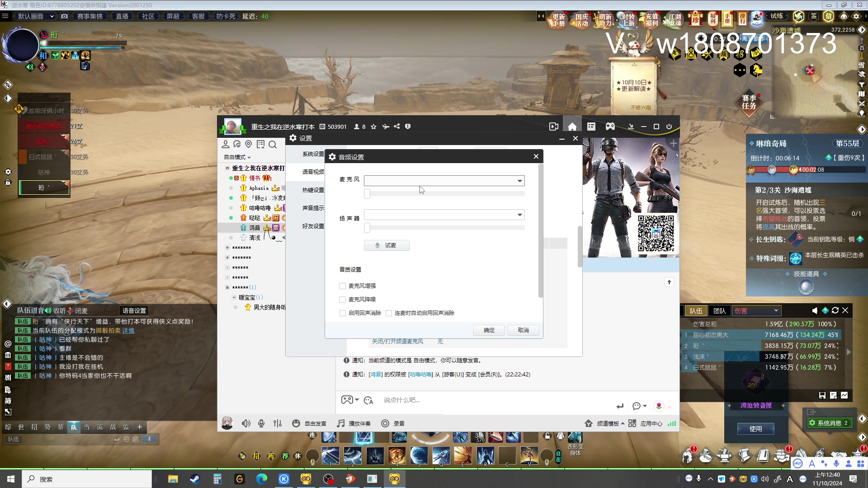Screen dimensions: 868x488
Task: Open the hamburger menu in game top bar
Action: click(x=5, y=16)
